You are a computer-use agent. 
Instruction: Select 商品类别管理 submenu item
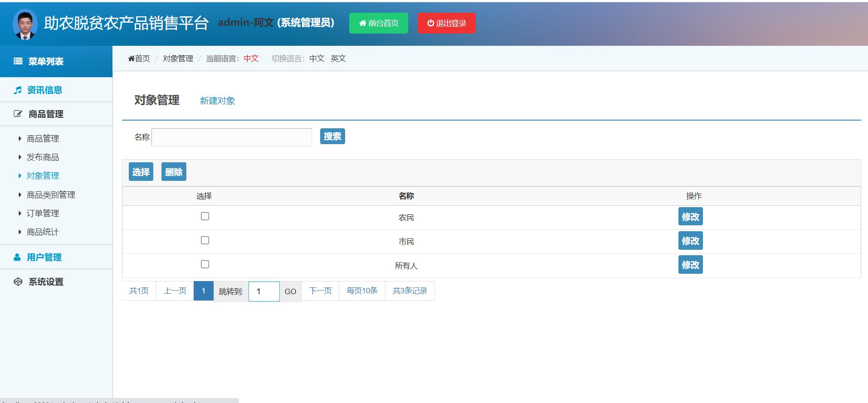pyautogui.click(x=51, y=194)
